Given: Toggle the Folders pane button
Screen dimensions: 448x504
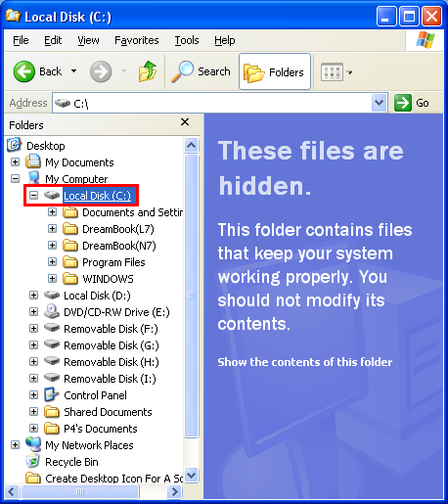Looking at the screenshot, I should tap(275, 71).
